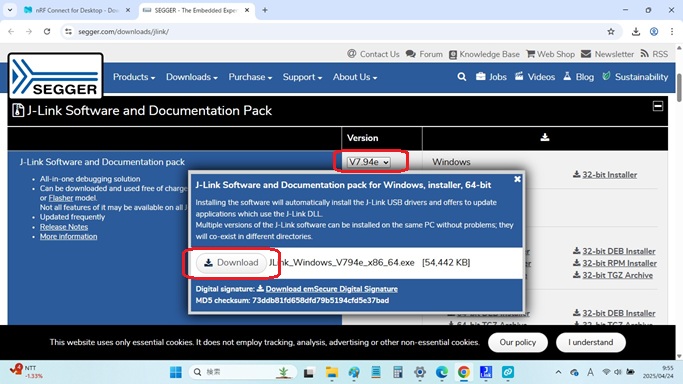Open the tab search chevron

coord(10,10)
